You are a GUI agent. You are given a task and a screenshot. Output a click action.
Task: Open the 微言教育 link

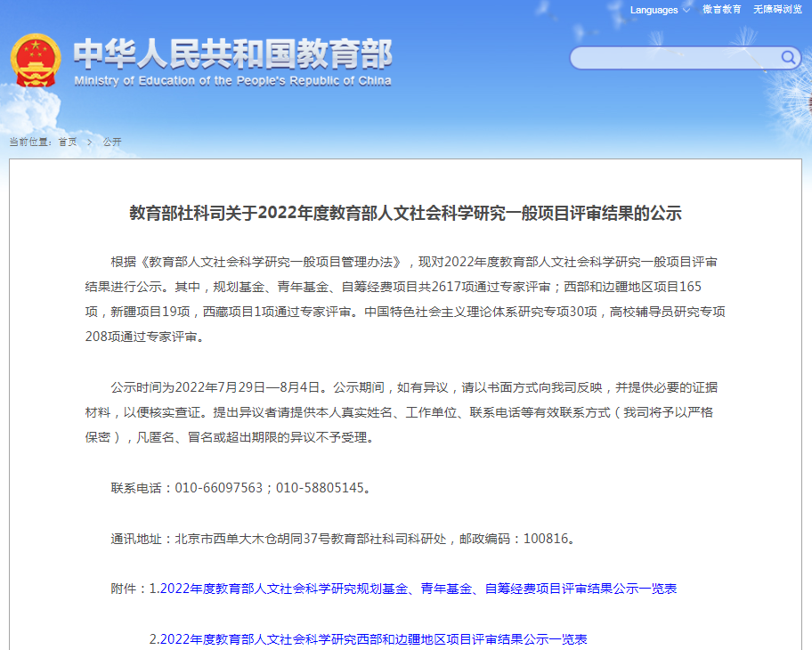coord(721,10)
